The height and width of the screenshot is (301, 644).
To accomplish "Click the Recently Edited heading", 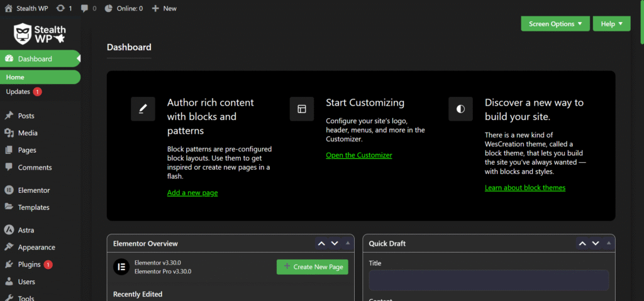I will [x=138, y=294].
